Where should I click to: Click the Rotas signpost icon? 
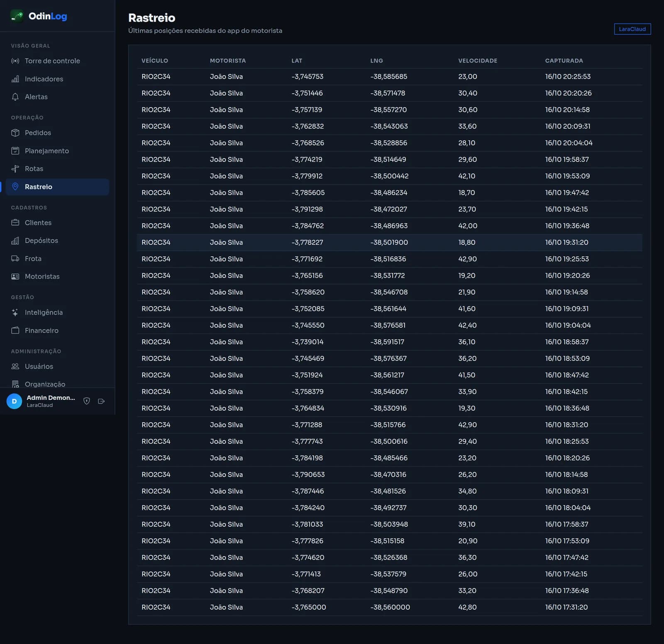tap(15, 169)
